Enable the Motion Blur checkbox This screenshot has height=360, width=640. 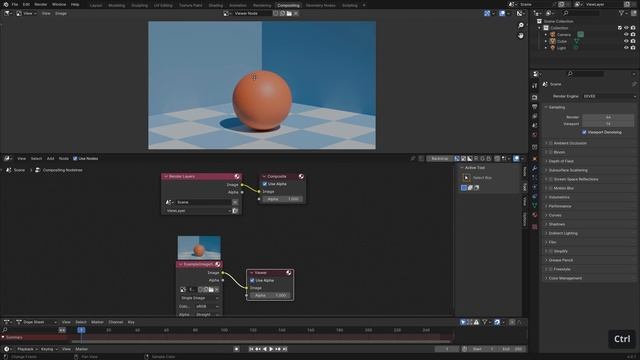(551, 188)
